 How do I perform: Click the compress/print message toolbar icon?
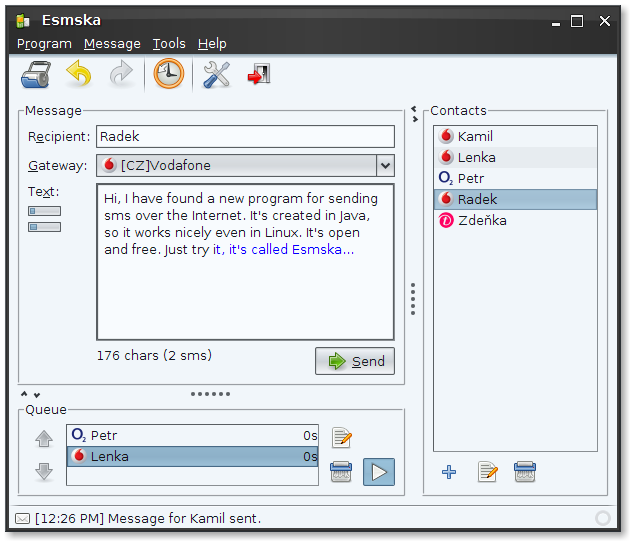36,74
